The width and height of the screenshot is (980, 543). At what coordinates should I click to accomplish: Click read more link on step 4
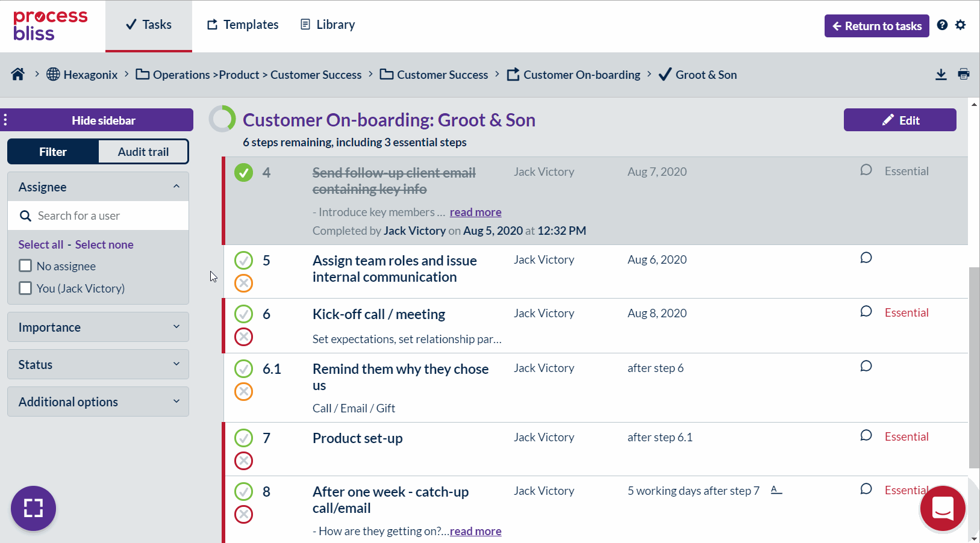tap(475, 212)
